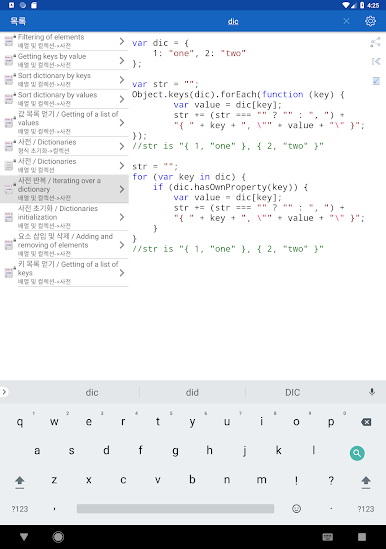Screen dimensions: 386x549
Task: Tap Android back navigation button
Action: (x=24, y=536)
